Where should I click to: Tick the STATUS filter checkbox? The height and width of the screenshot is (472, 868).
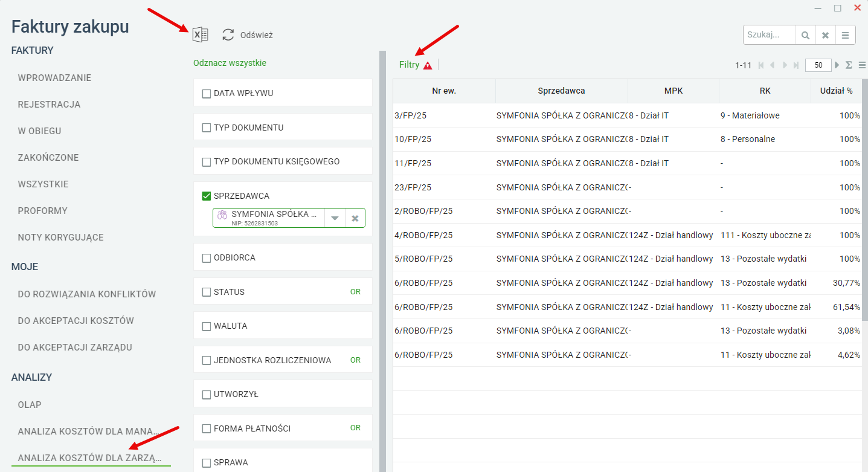coord(207,292)
